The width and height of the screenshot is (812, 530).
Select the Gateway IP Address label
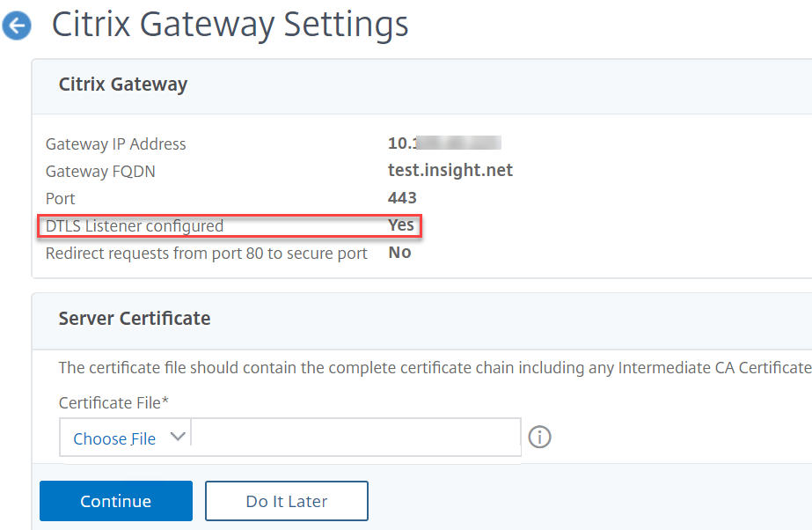(x=115, y=144)
